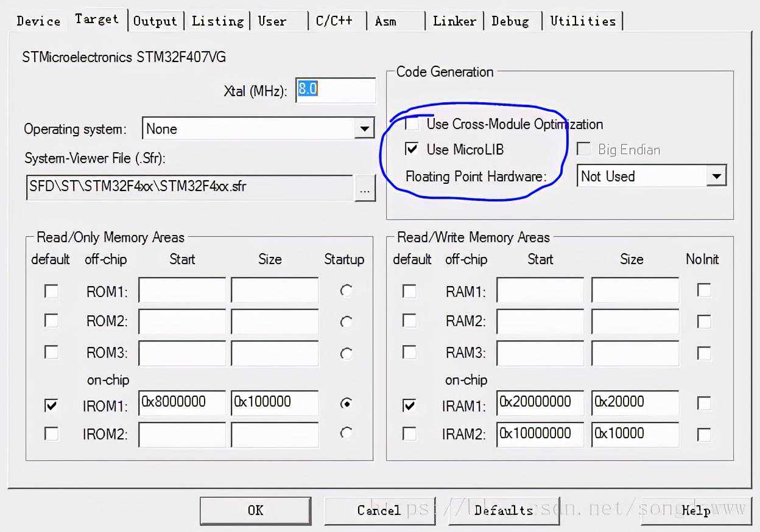Select the IROM2 Startup radio button
Screen dimensions: 760x532
click(346, 433)
